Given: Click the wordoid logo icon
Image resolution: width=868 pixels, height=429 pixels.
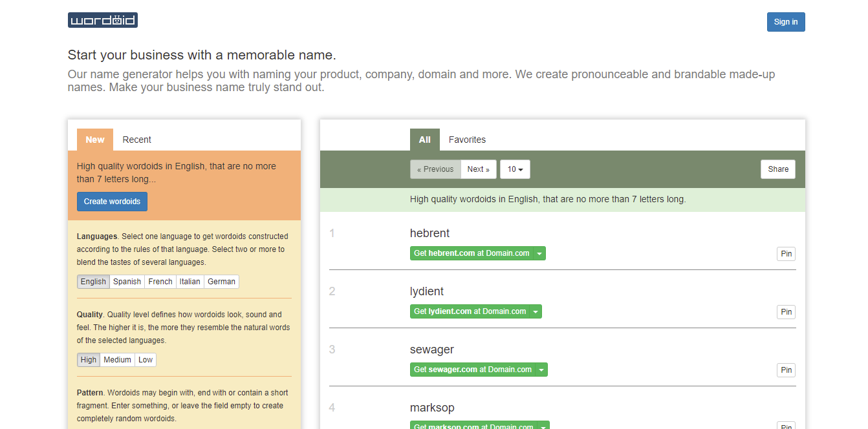Looking at the screenshot, I should tap(102, 20).
